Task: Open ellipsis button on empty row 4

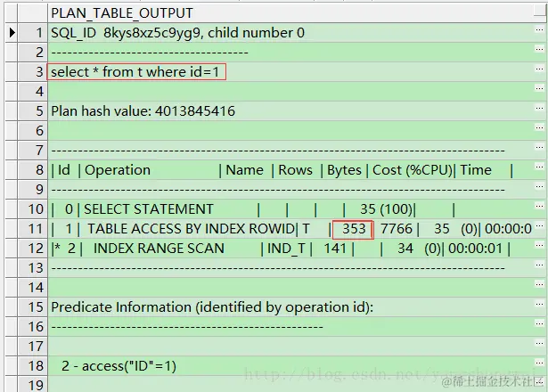Action: tap(539, 88)
